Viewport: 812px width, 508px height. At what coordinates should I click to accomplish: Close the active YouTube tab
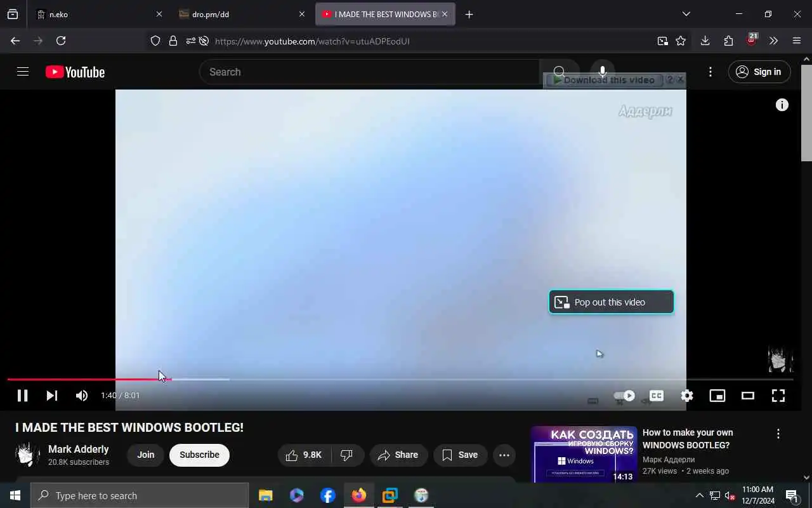445,14
